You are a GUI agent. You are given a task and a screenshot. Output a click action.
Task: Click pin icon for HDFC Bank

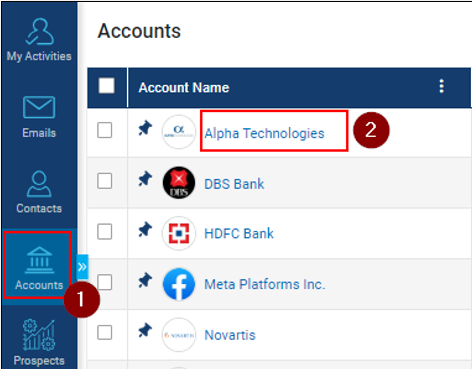pos(145,229)
